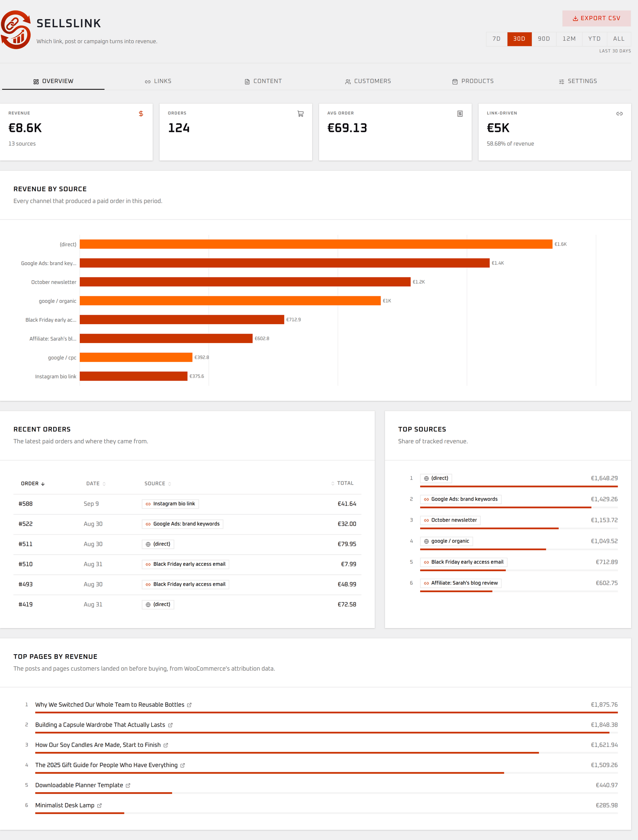
Task: Open Building a Capsule Wardrobe page link
Action: point(100,724)
